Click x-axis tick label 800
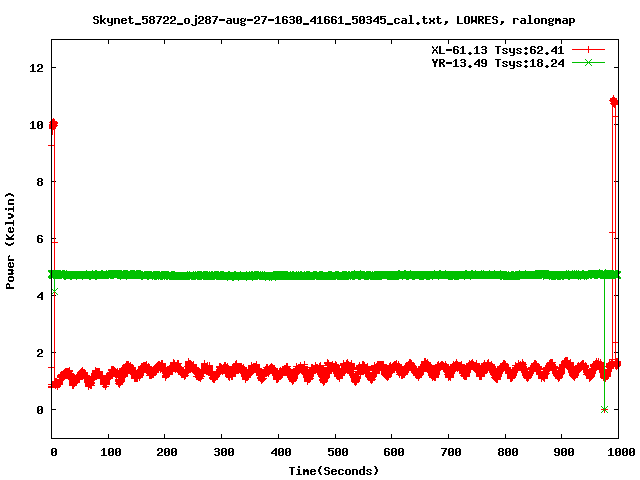The height and width of the screenshot is (480, 640). [x=507, y=452]
